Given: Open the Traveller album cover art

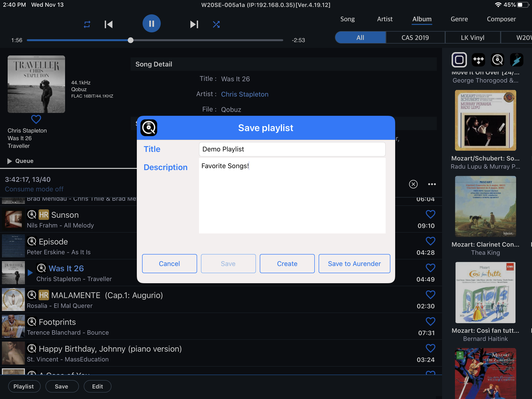Looking at the screenshot, I should click(36, 84).
